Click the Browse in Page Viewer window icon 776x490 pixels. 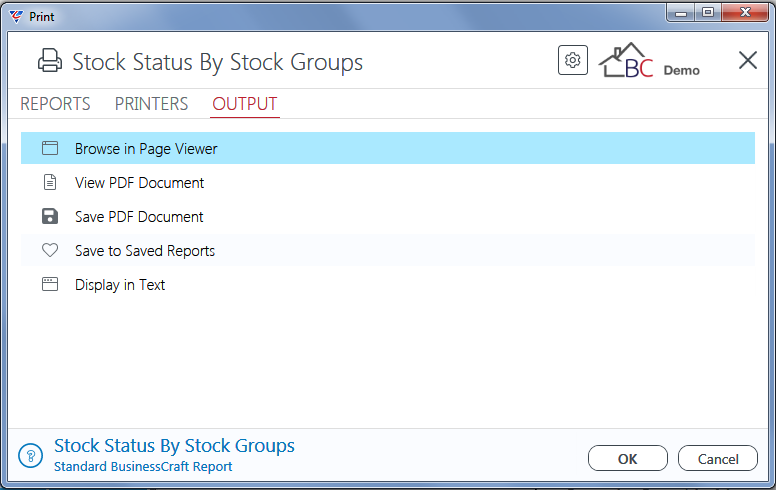tap(50, 148)
